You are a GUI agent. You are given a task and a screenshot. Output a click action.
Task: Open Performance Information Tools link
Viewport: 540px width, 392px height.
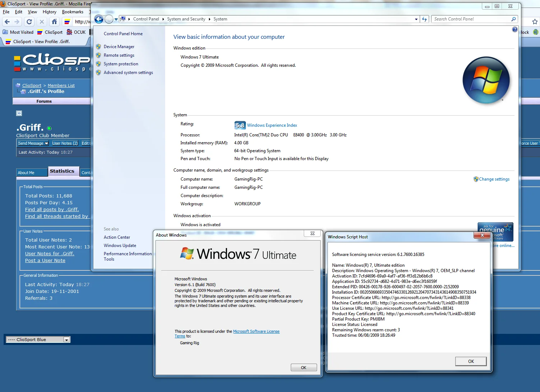[x=128, y=256]
